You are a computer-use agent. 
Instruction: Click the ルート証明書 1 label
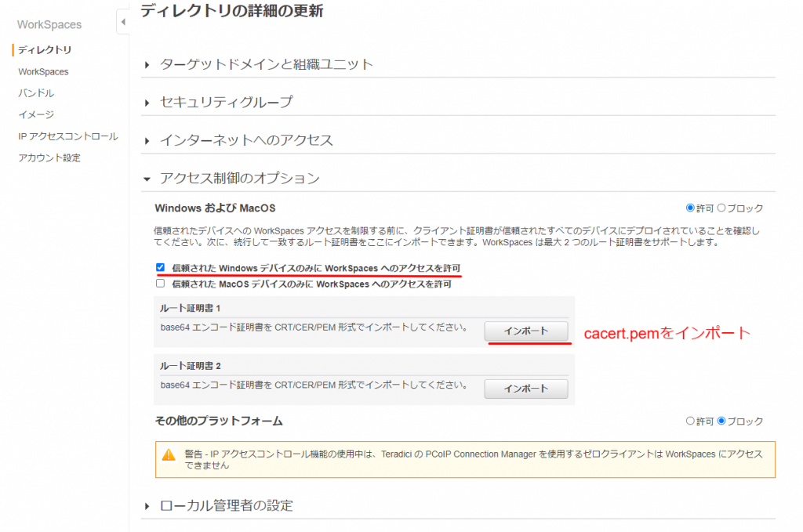click(x=190, y=308)
